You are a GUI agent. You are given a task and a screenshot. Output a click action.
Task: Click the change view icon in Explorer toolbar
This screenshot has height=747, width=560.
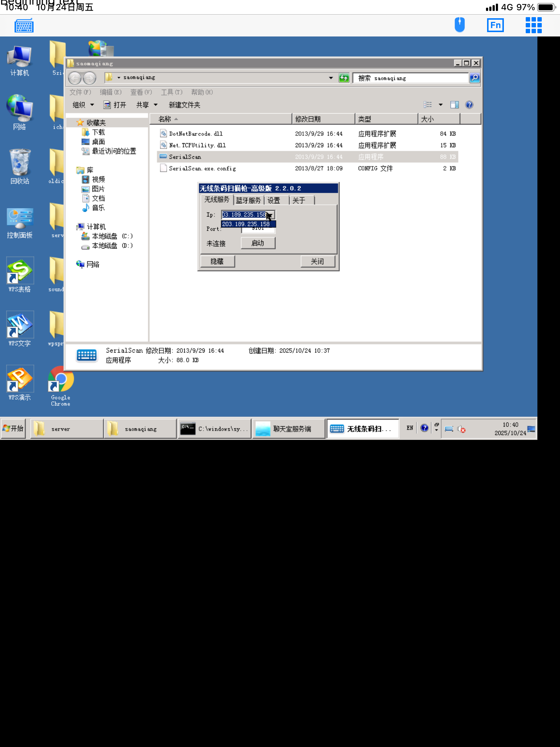(428, 105)
